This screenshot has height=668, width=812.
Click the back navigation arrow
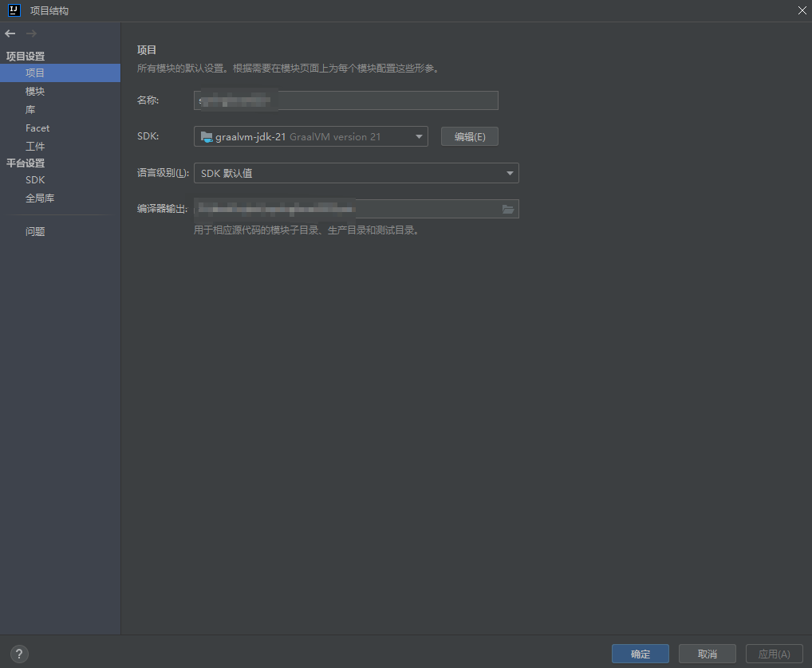pos(10,33)
